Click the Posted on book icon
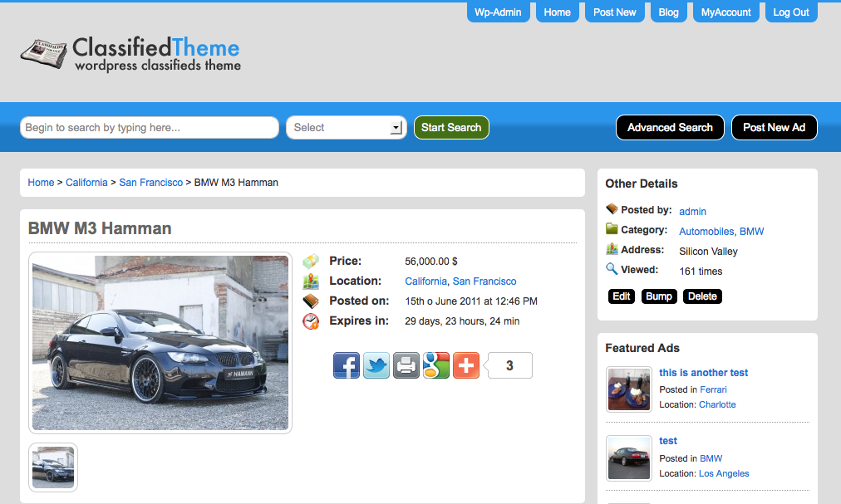This screenshot has height=504, width=841. tap(311, 301)
